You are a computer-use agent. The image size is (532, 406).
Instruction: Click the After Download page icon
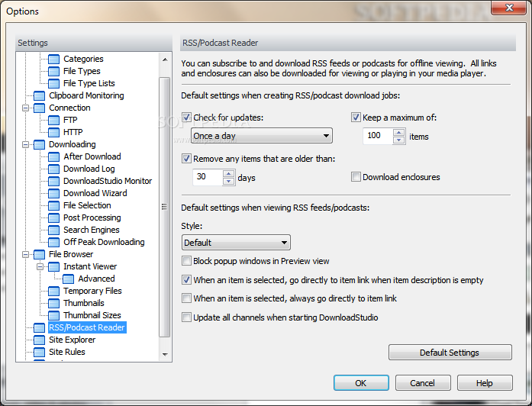point(53,156)
